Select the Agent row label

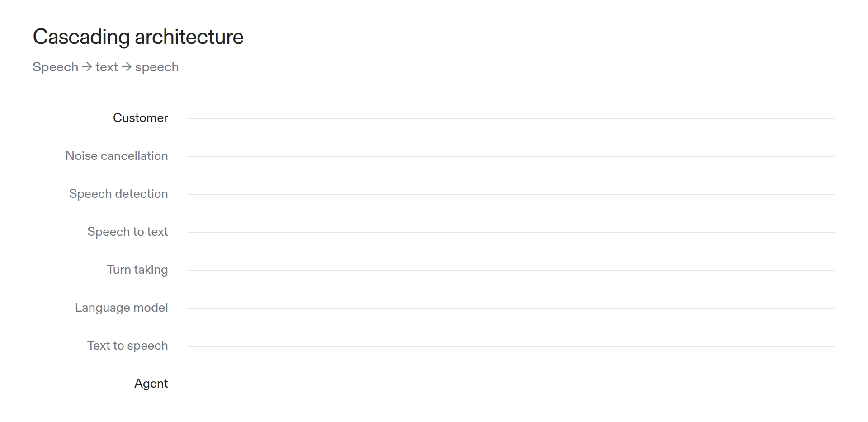pyautogui.click(x=151, y=384)
